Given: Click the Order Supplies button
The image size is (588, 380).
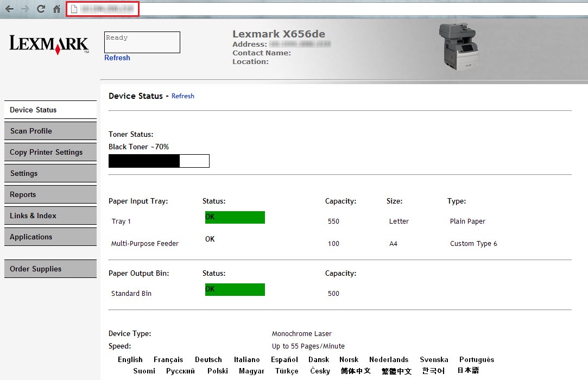Looking at the screenshot, I should [50, 269].
